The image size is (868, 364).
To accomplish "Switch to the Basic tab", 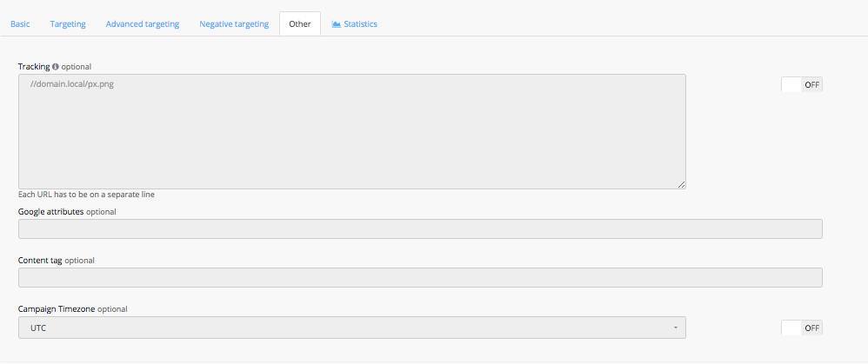I will click(x=20, y=24).
